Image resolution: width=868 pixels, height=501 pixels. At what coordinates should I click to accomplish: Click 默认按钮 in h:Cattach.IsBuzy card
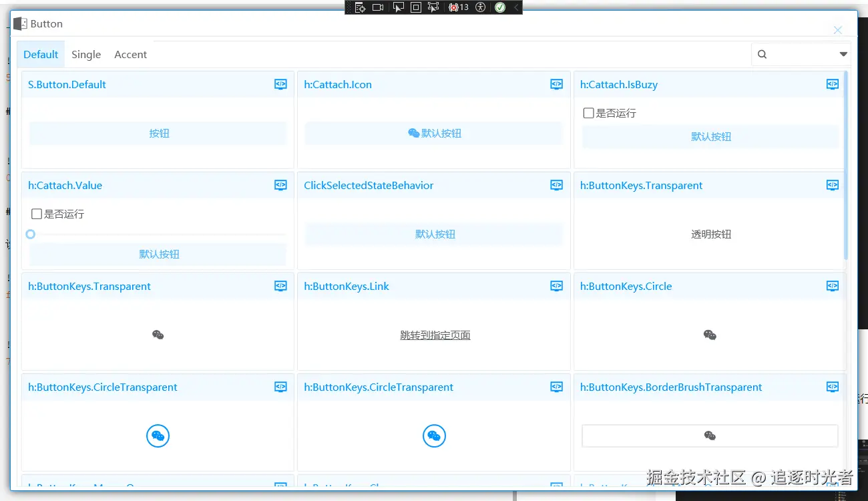click(x=710, y=136)
